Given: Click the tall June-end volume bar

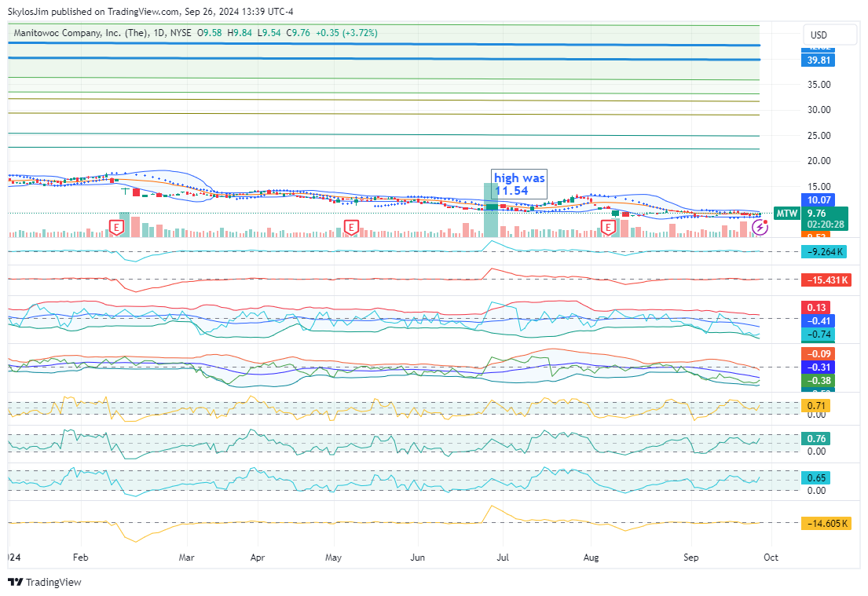Looking at the screenshot, I should (490, 210).
